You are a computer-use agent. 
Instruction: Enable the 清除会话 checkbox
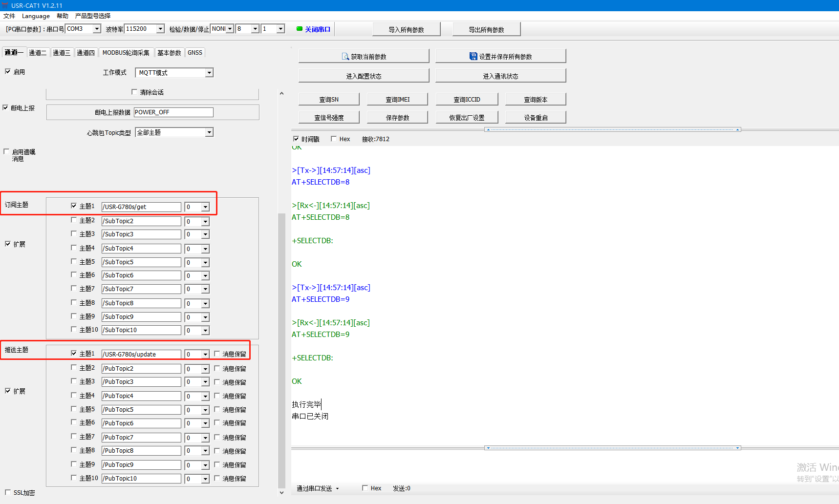(x=134, y=92)
